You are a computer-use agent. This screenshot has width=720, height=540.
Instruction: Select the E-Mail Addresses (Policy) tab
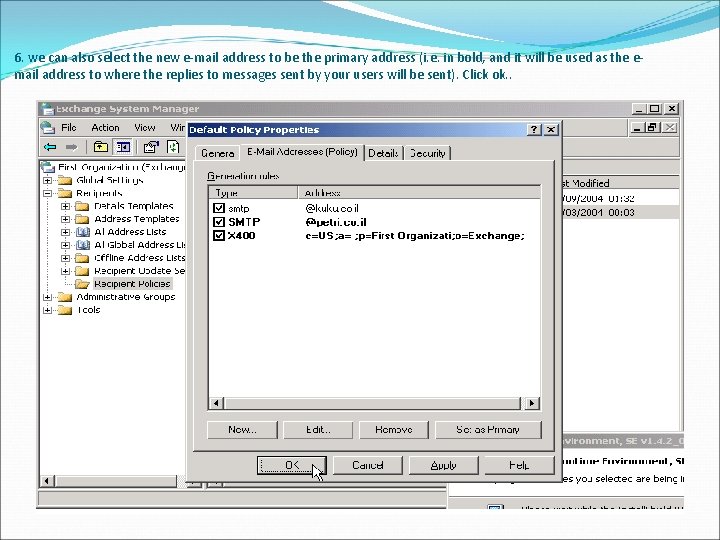pos(302,152)
